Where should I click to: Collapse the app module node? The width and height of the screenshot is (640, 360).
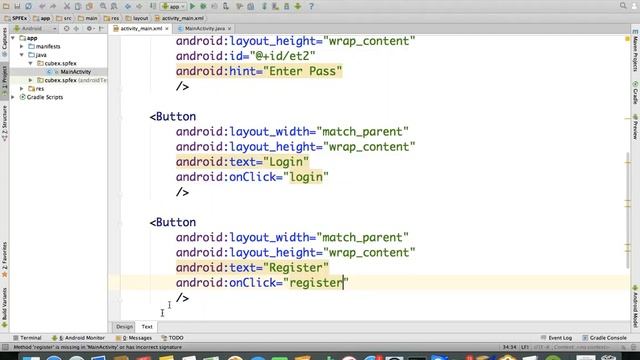click(x=13, y=38)
